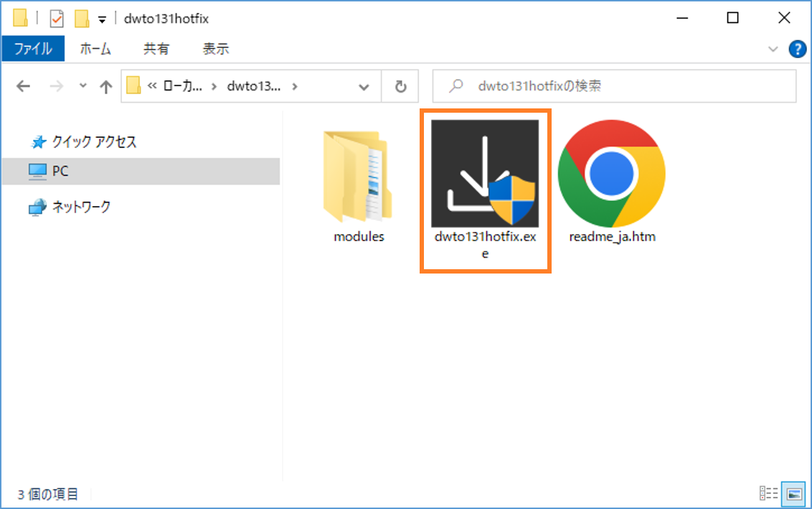Viewport: 812px width, 509px height.
Task: Click the modules folder name label
Action: coord(359,236)
